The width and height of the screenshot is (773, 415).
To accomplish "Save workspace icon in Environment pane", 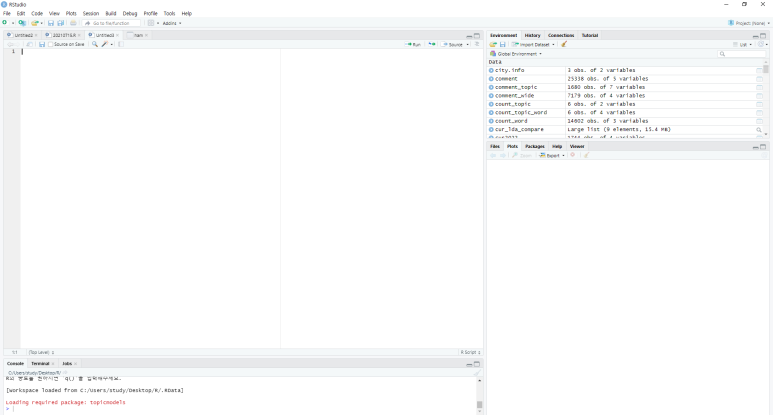I will pos(503,44).
